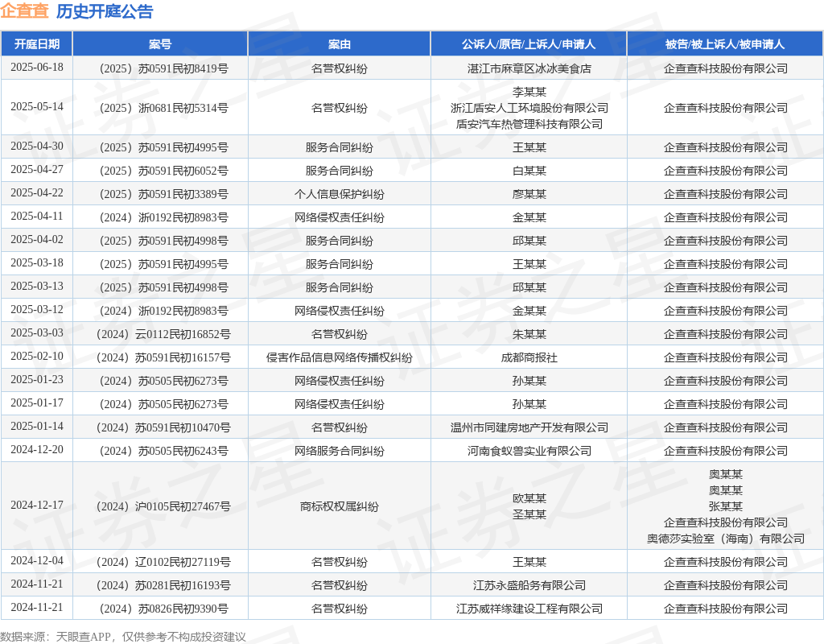Click plaintiff 江苏永盛船务有限公司
This screenshot has width=824, height=644.
click(529, 585)
